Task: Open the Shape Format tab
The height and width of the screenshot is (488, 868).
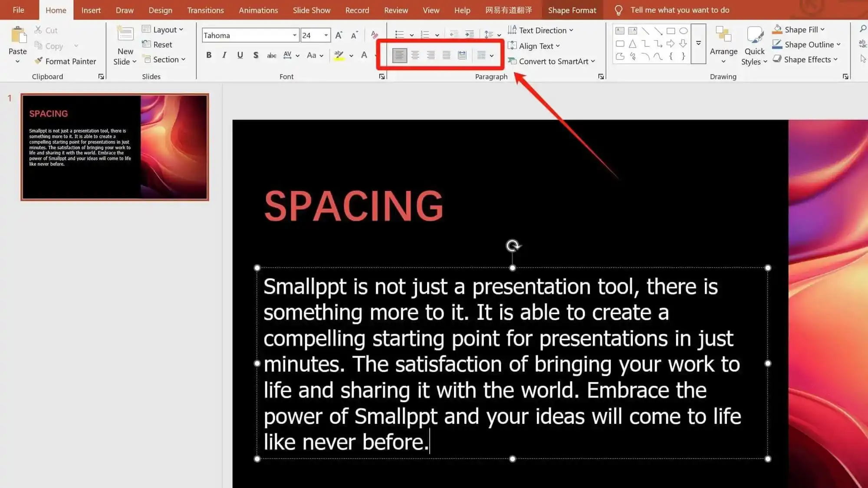Action: click(572, 10)
